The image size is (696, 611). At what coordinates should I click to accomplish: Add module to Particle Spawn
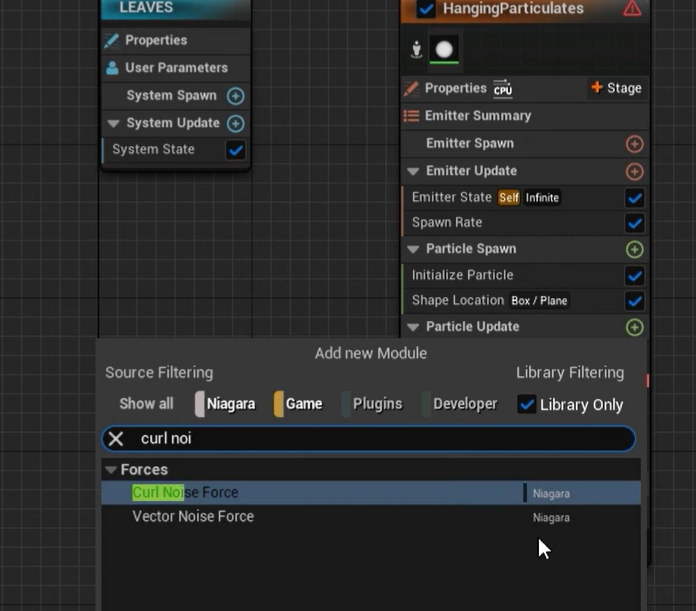(x=634, y=249)
